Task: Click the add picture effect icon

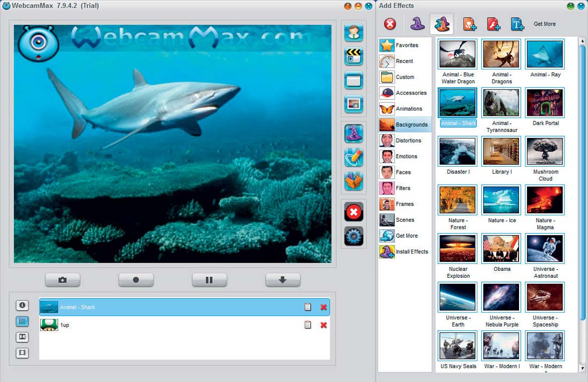Action: click(x=469, y=25)
